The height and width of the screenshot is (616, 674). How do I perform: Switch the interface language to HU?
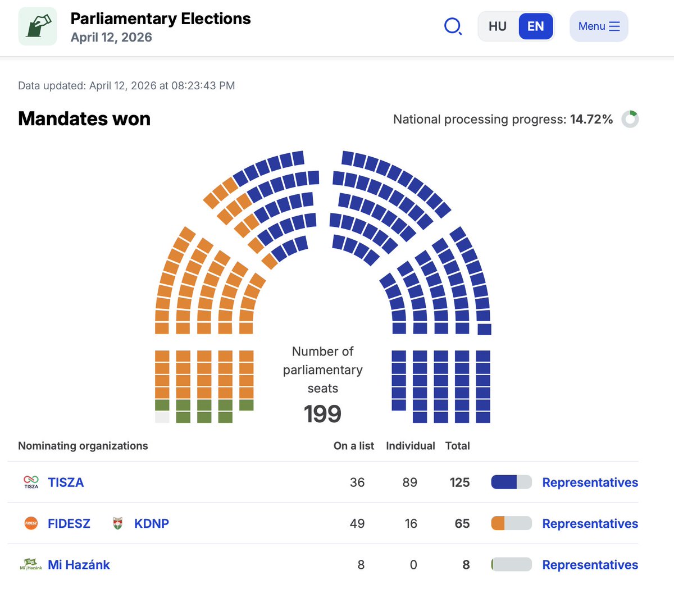pos(497,26)
